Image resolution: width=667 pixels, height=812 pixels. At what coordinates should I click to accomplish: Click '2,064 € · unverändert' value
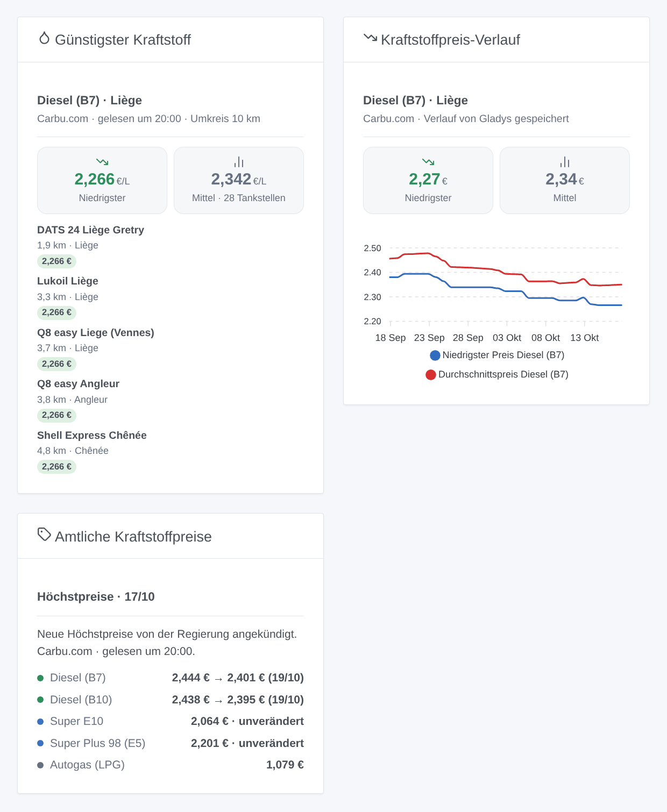point(247,721)
